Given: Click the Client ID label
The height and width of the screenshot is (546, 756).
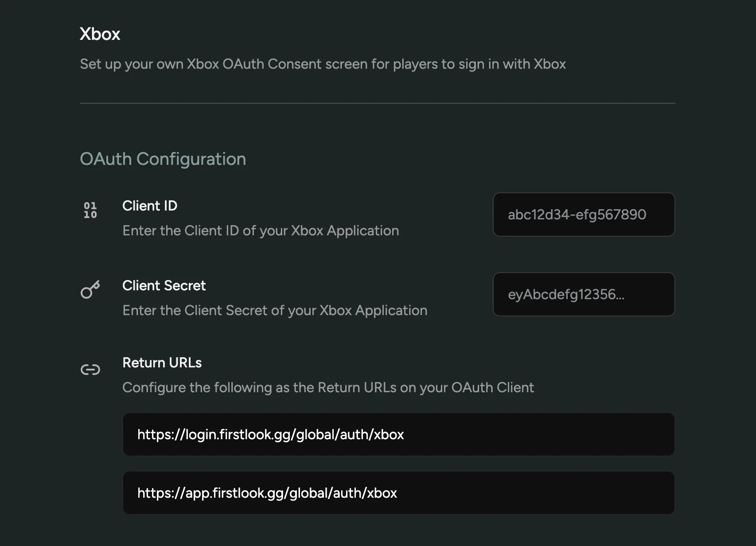Looking at the screenshot, I should pyautogui.click(x=149, y=205).
